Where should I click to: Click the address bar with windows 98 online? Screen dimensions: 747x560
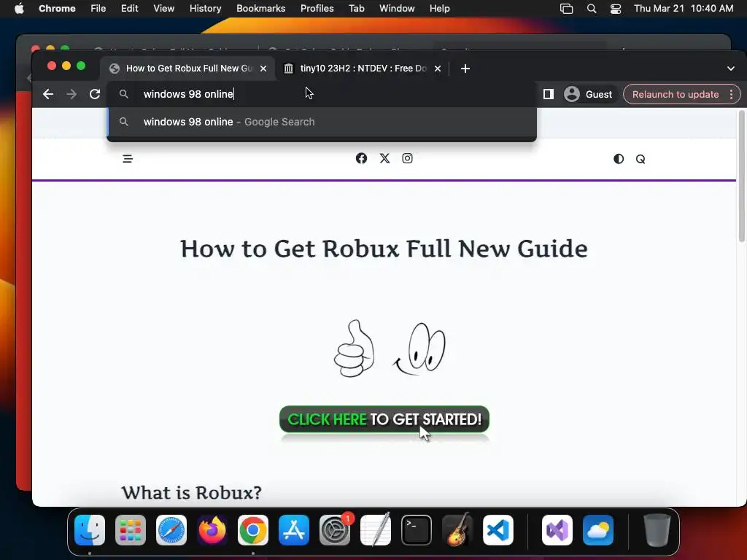click(322, 94)
